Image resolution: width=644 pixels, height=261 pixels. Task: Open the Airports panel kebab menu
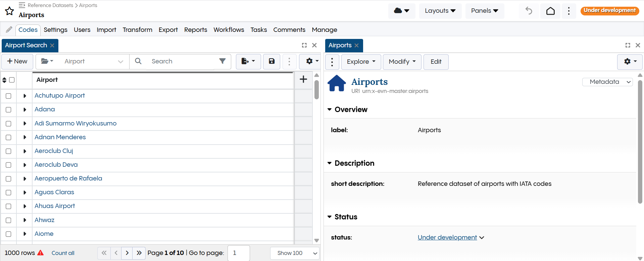[332, 62]
